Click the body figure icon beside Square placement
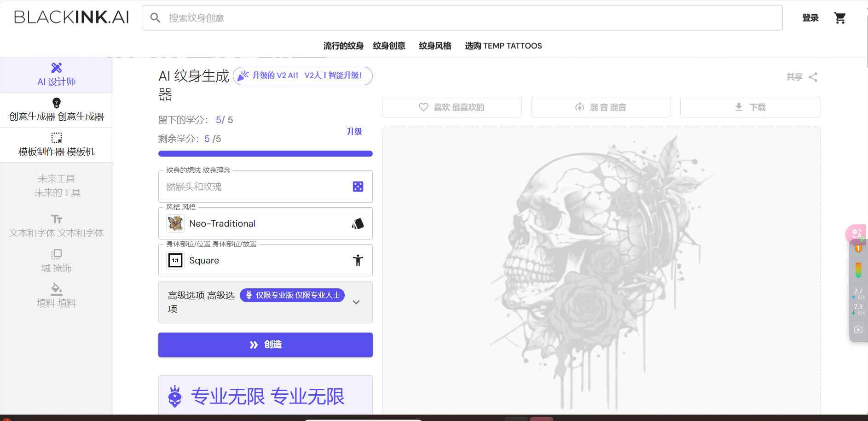The image size is (868, 421). pos(358,260)
